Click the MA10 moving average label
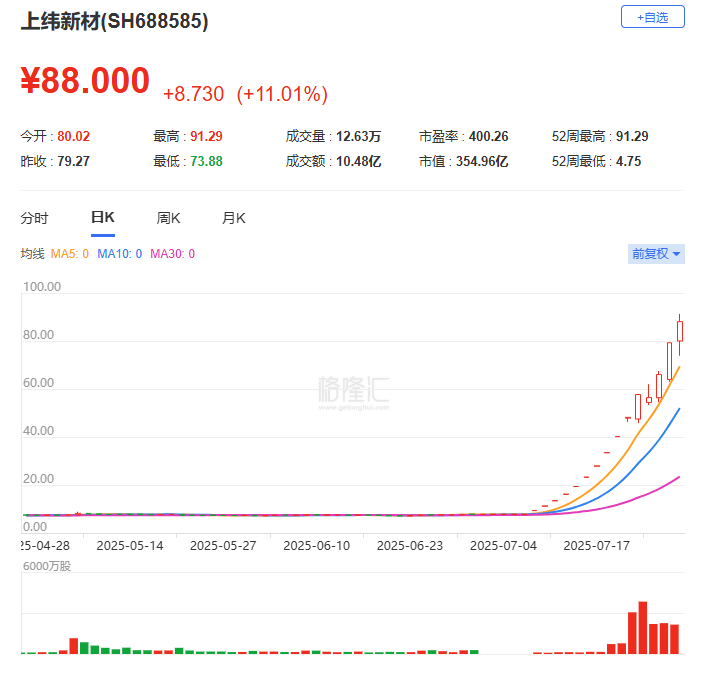Image resolution: width=724 pixels, height=681 pixels. (x=120, y=254)
